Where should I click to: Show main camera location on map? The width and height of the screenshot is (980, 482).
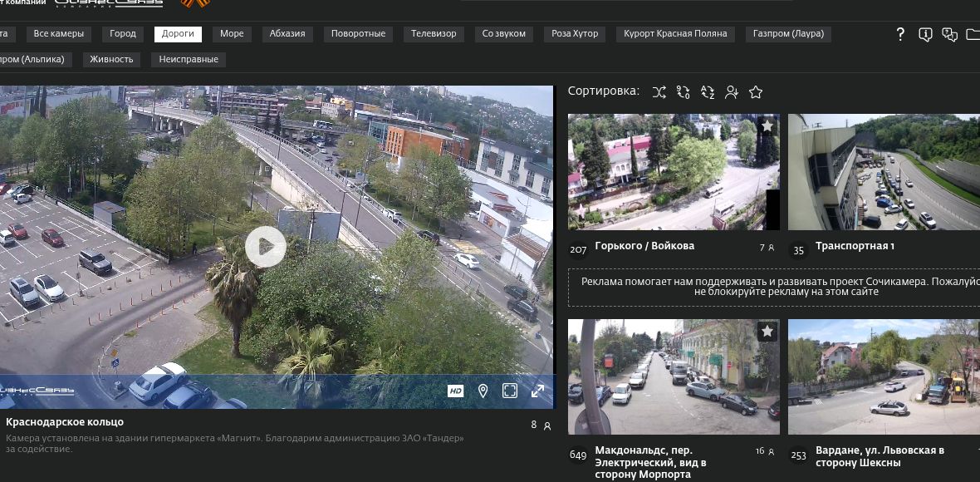[483, 391]
